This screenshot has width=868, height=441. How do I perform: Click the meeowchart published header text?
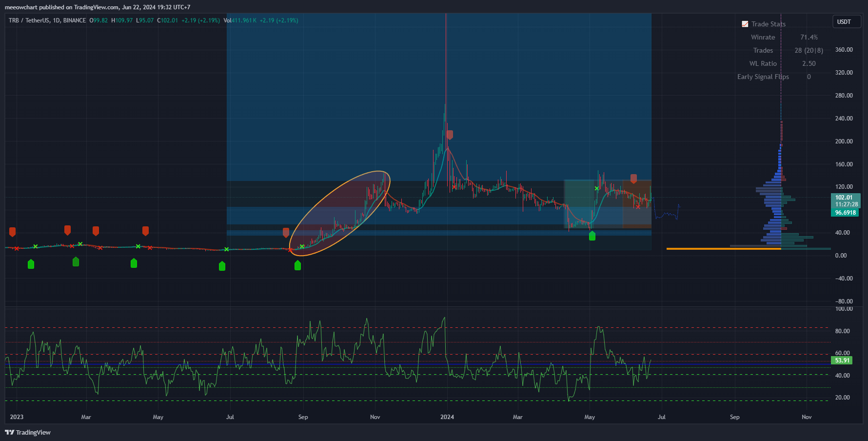coord(98,7)
